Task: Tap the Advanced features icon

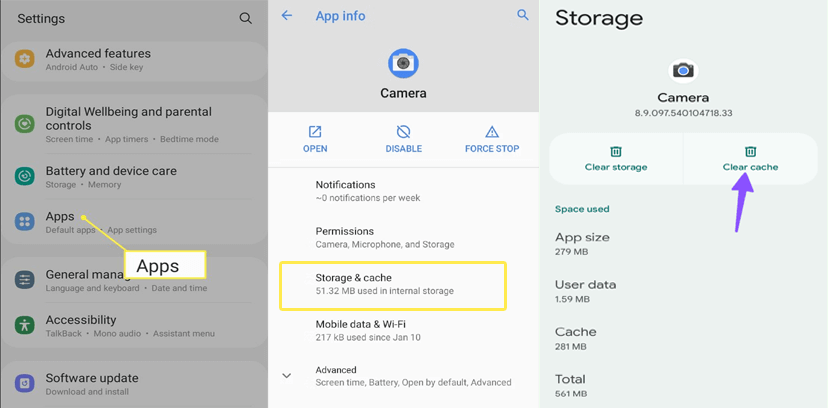Action: click(25, 60)
